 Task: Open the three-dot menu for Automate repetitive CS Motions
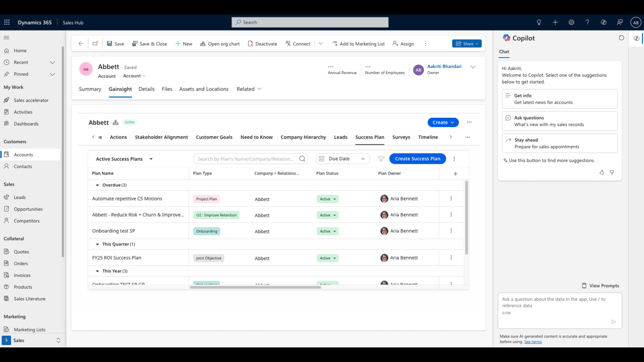click(x=451, y=199)
